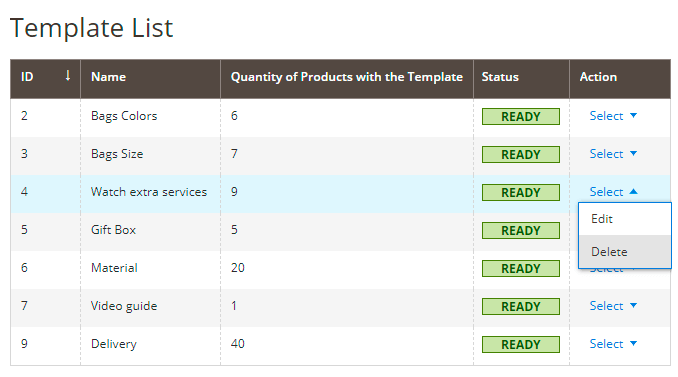Click READY status badge for Gift Box
Viewport: 678px width, 377px height.
(521, 230)
